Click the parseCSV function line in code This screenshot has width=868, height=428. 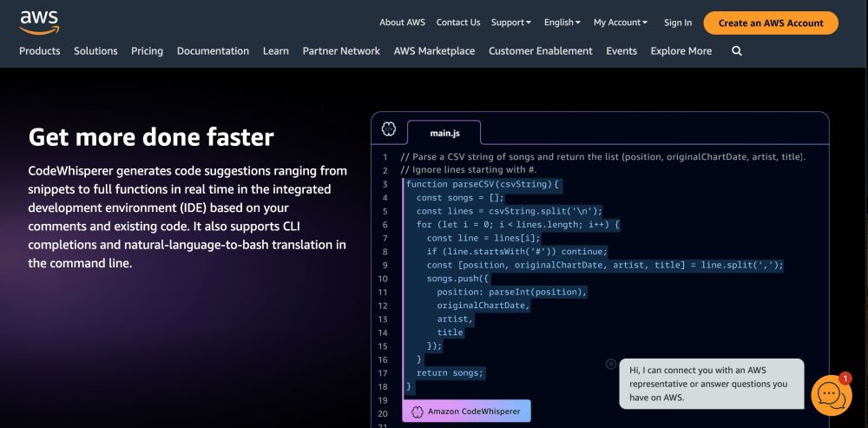pyautogui.click(x=483, y=184)
